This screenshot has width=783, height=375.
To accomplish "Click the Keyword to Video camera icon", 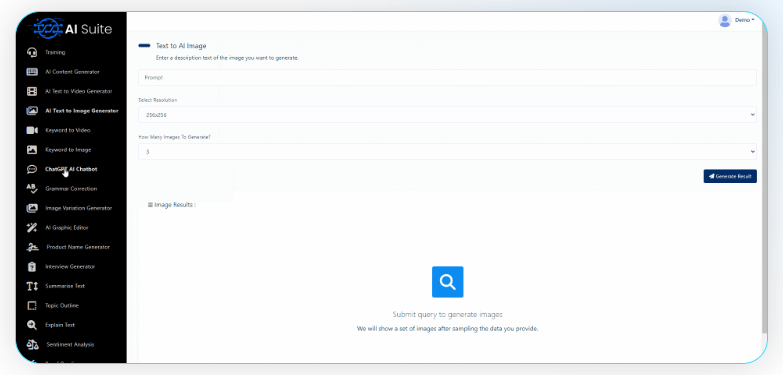I will 32,130.
